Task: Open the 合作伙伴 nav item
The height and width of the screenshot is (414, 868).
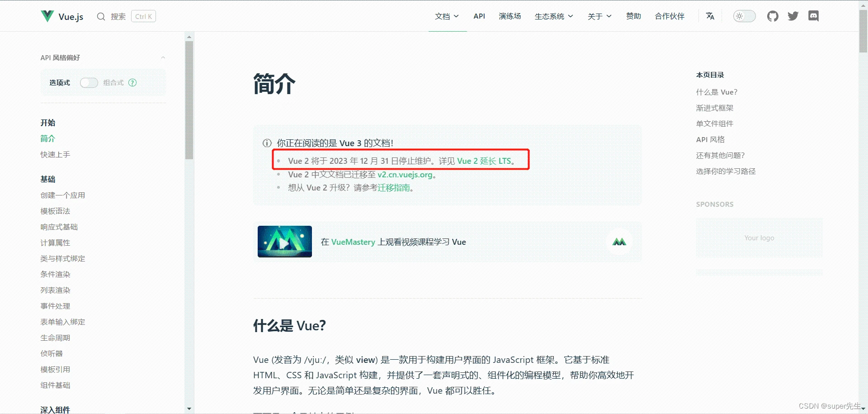Action: coord(670,16)
